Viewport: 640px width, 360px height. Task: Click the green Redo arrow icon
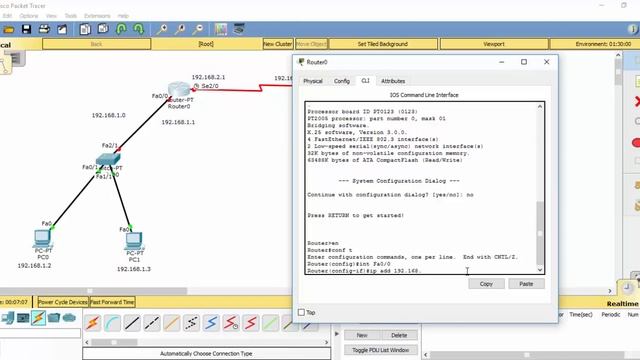coord(139,29)
